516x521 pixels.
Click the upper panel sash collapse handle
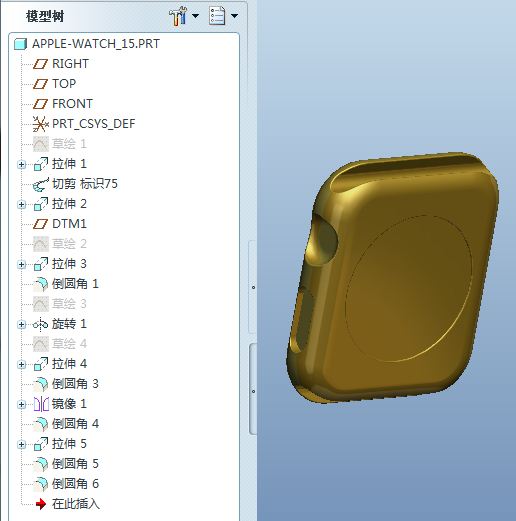pos(253,287)
